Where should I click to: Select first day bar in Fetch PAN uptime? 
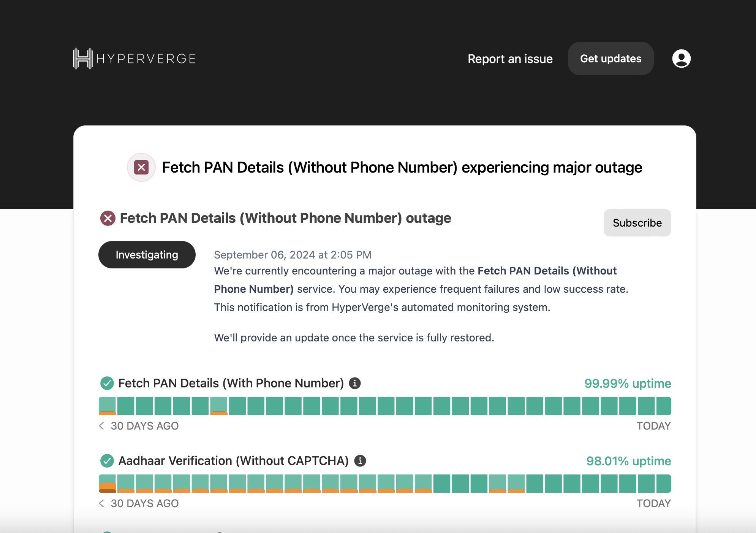tap(107, 406)
